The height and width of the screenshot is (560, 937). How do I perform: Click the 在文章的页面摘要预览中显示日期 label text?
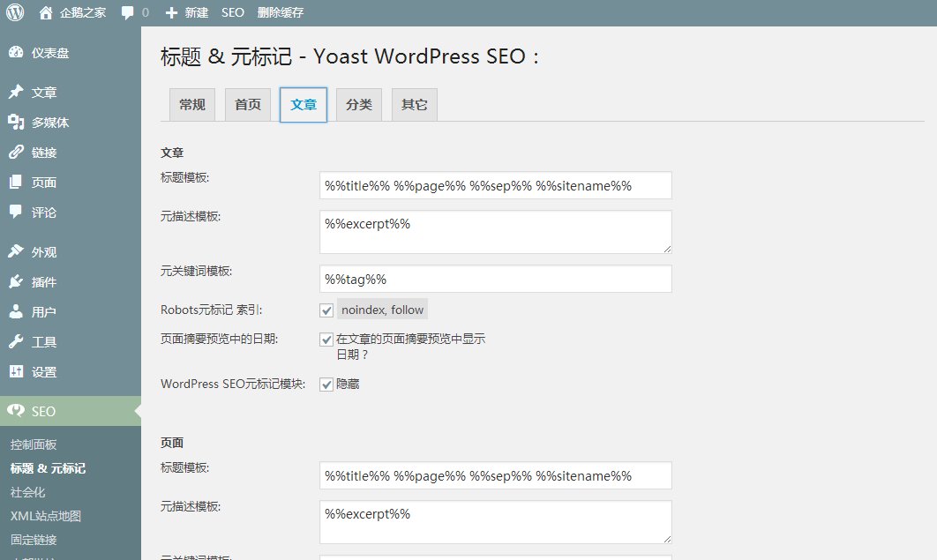tap(410, 347)
